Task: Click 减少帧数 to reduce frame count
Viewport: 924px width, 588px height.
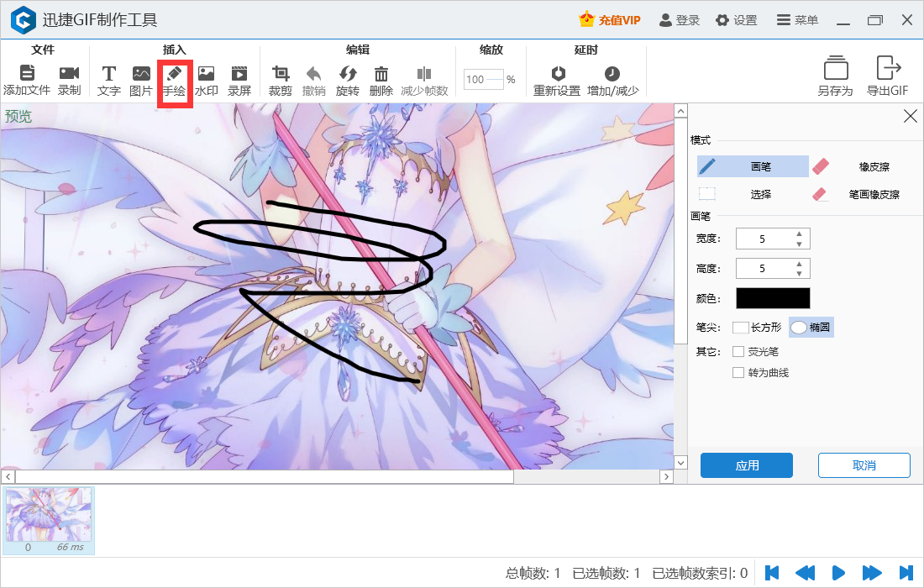Action: tap(424, 81)
